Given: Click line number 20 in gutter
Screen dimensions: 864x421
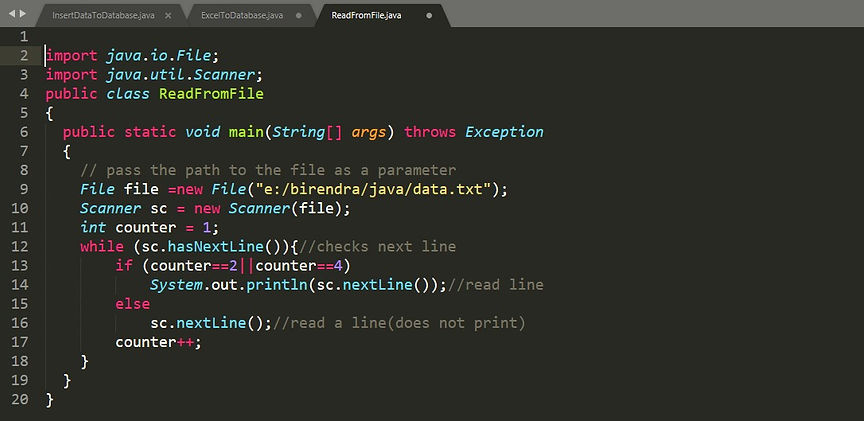Looking at the screenshot, I should [x=19, y=399].
